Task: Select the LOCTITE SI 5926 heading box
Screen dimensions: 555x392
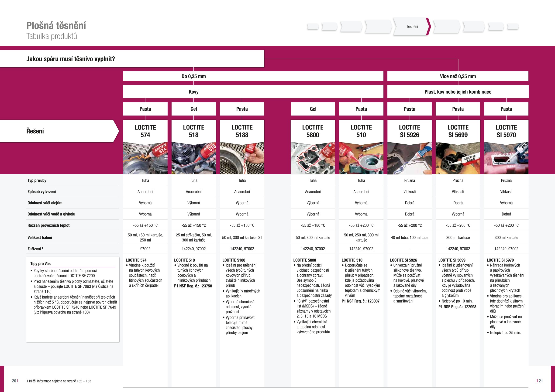Action: pos(410,131)
